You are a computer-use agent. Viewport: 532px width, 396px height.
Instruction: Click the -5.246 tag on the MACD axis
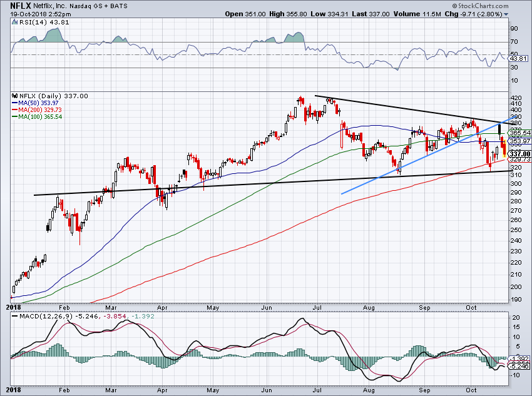pyautogui.click(x=519, y=366)
